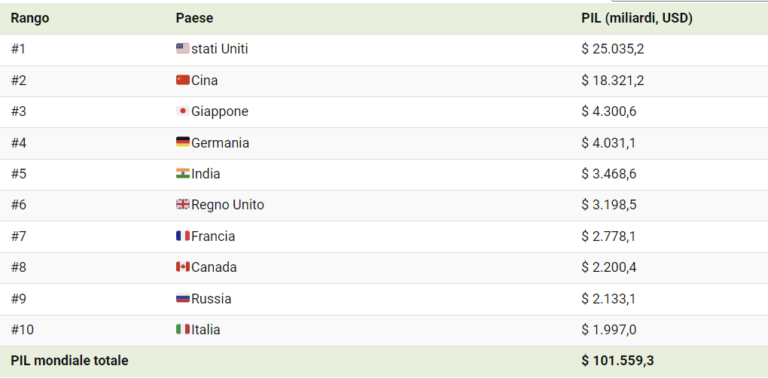Select the $ 25.035,2 GDP value

[x=613, y=49]
